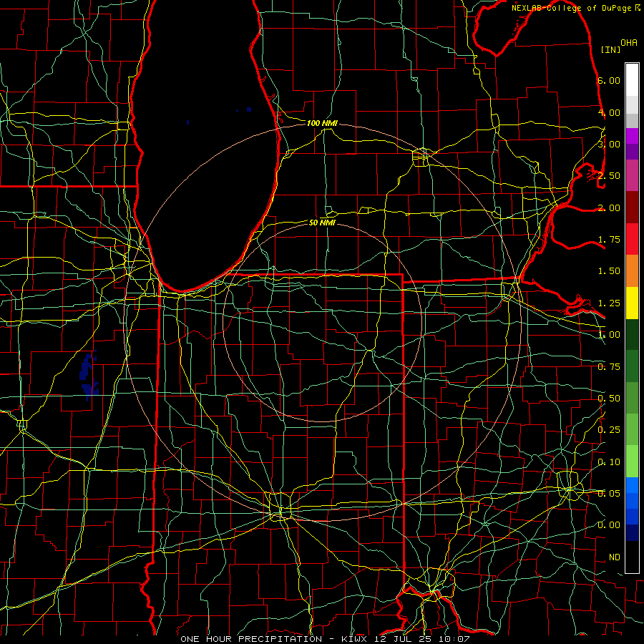Click the '[IN]' units label
The image size is (644, 644).
click(610, 49)
